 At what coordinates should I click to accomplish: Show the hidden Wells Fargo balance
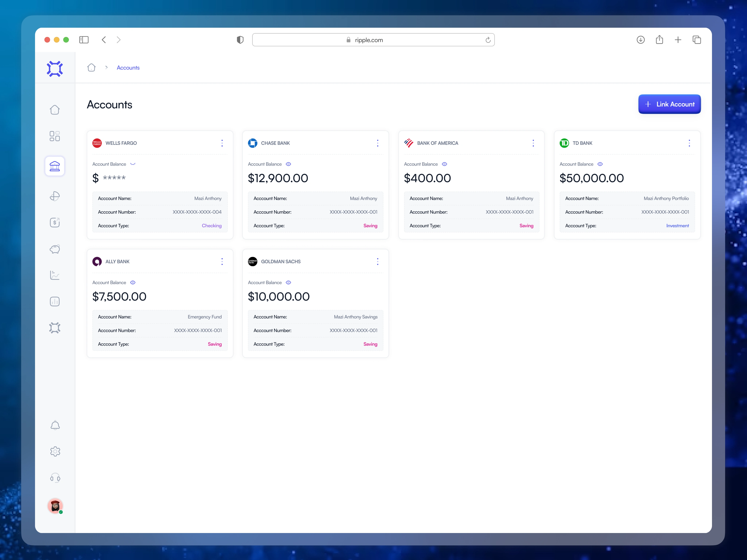[133, 164]
